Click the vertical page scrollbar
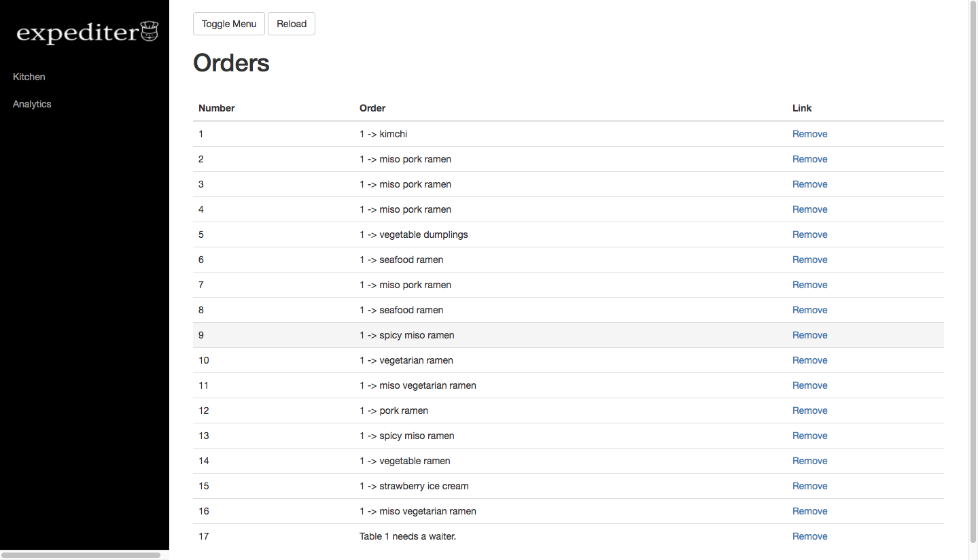This screenshot has width=978, height=560. [x=973, y=272]
